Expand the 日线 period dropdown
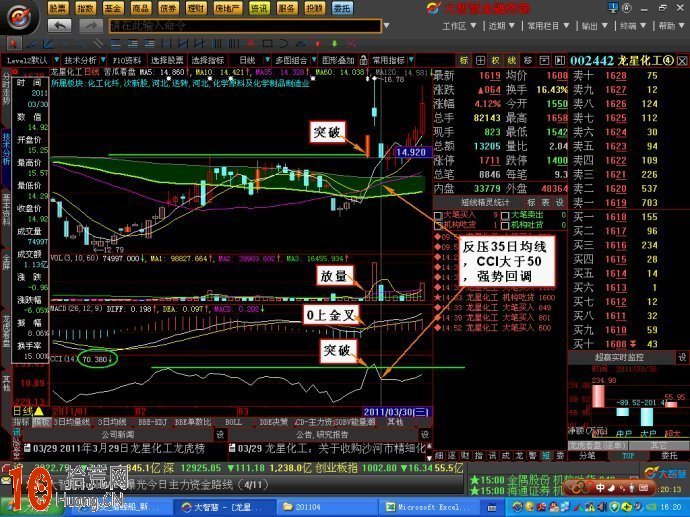 tap(267, 60)
